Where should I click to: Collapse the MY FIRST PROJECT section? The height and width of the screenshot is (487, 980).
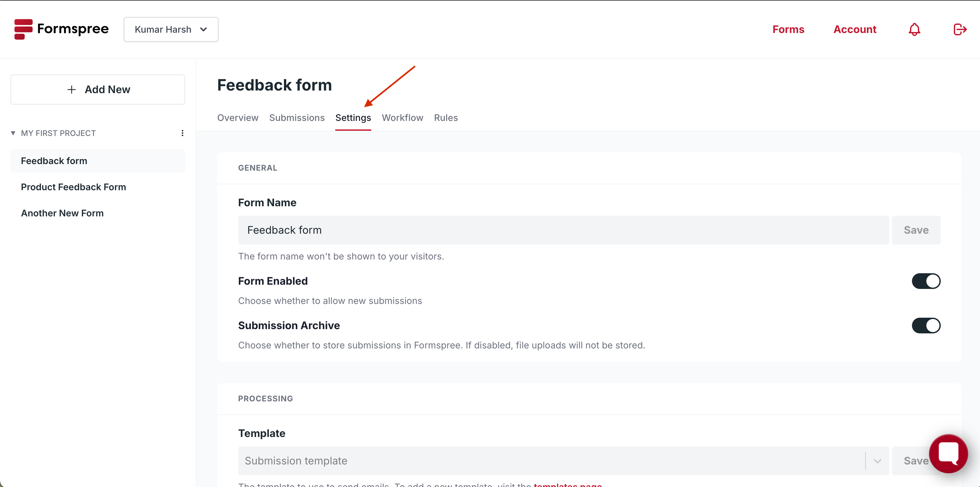(13, 133)
